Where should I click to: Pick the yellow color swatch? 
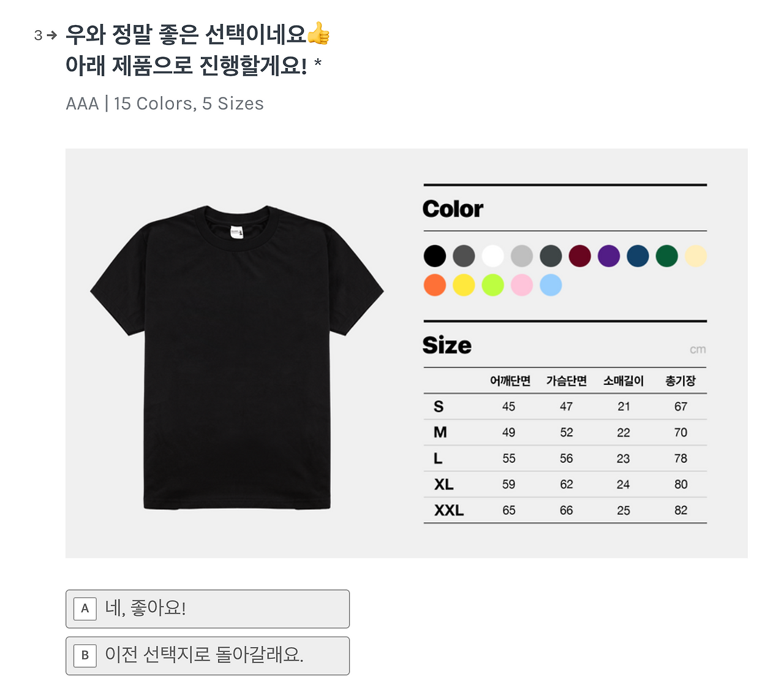point(463,284)
